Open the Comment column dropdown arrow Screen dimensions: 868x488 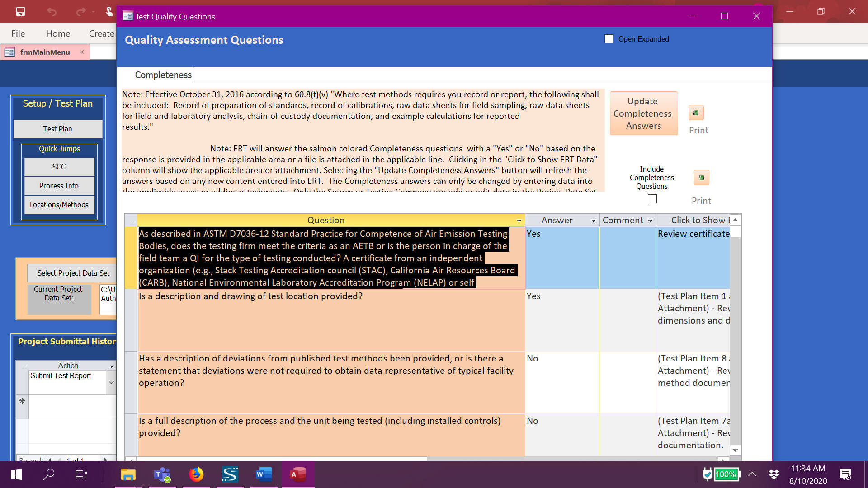[650, 221]
